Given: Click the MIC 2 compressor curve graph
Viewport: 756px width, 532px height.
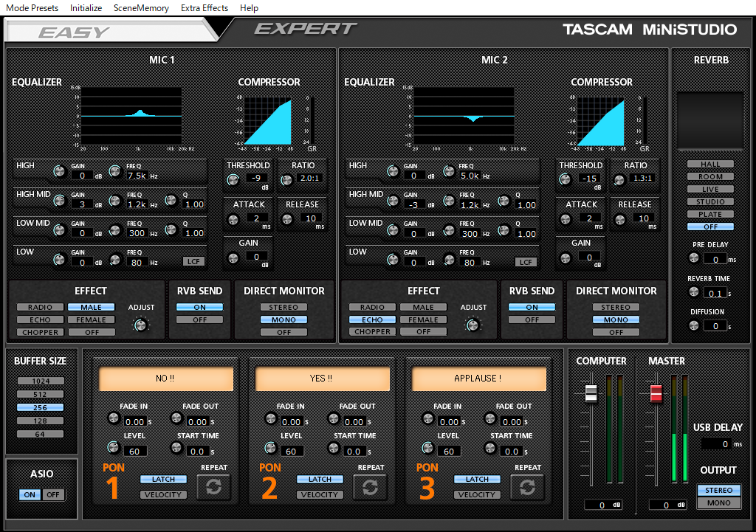Looking at the screenshot, I should click(601, 121).
